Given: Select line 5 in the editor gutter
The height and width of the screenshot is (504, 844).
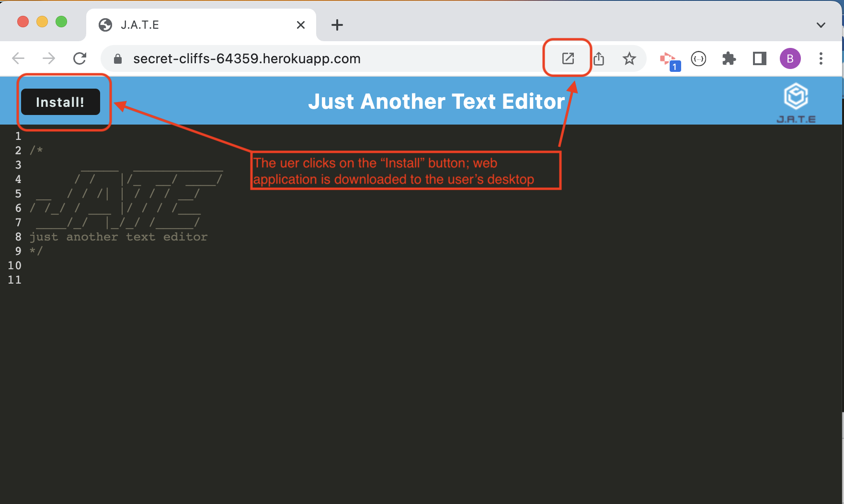Looking at the screenshot, I should point(18,193).
